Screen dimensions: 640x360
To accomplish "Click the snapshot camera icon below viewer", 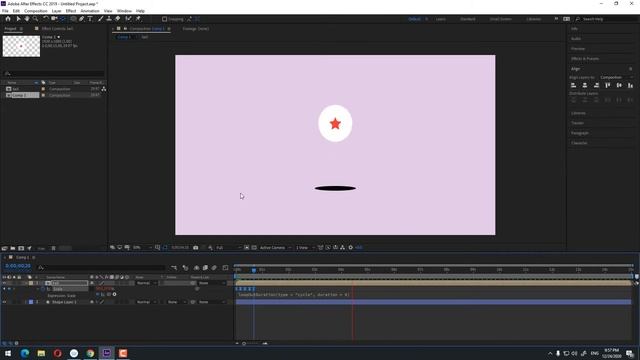I will [196, 248].
